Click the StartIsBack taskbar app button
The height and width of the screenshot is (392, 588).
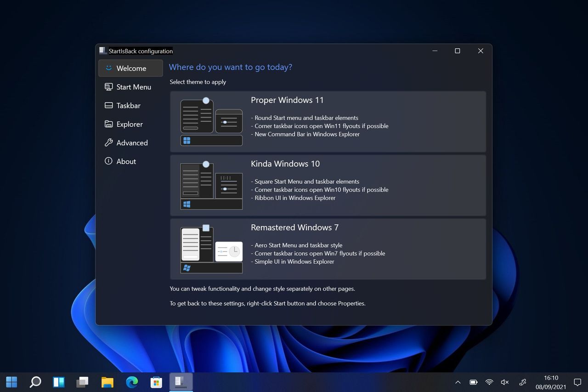[x=181, y=382]
